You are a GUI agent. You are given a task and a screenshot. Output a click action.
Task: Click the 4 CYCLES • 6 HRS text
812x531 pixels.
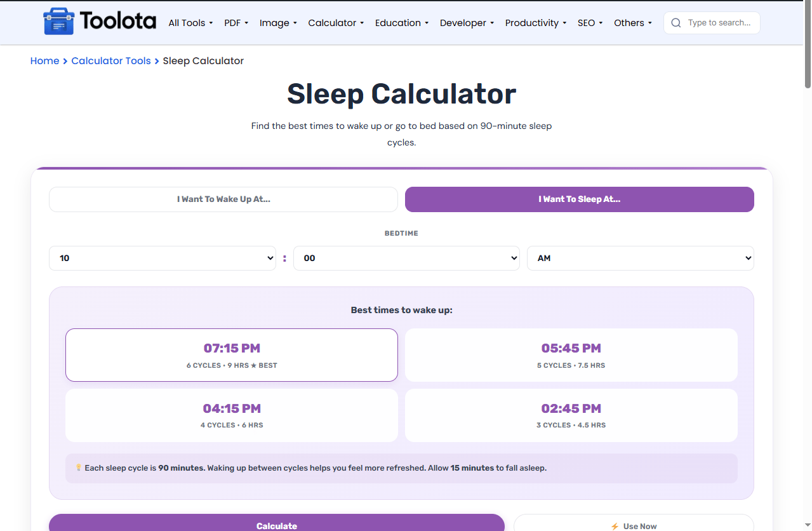pyautogui.click(x=232, y=425)
